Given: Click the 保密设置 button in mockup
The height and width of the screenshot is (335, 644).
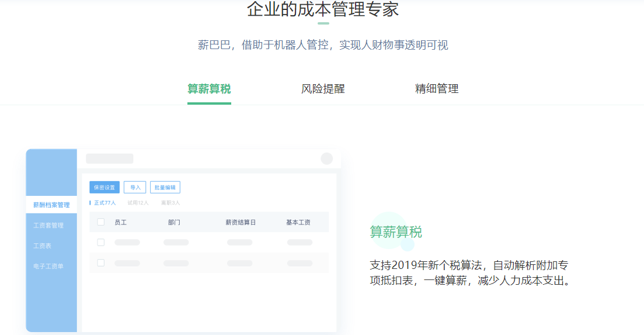Looking at the screenshot, I should [105, 188].
